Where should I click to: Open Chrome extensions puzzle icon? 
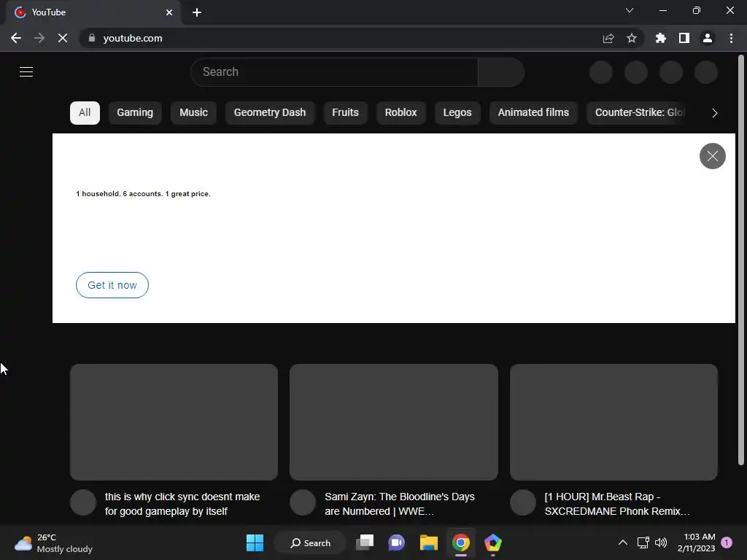pos(660,38)
